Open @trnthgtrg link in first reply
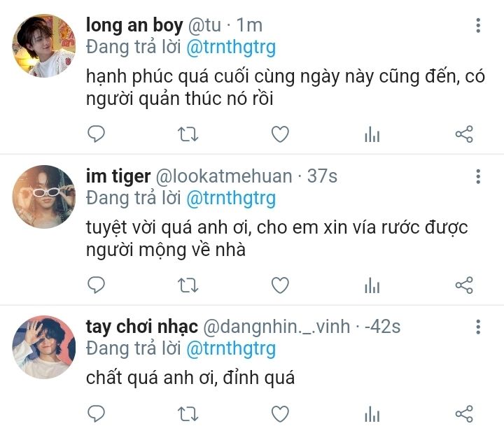Viewport: 504px width, 433px height. pos(230,48)
